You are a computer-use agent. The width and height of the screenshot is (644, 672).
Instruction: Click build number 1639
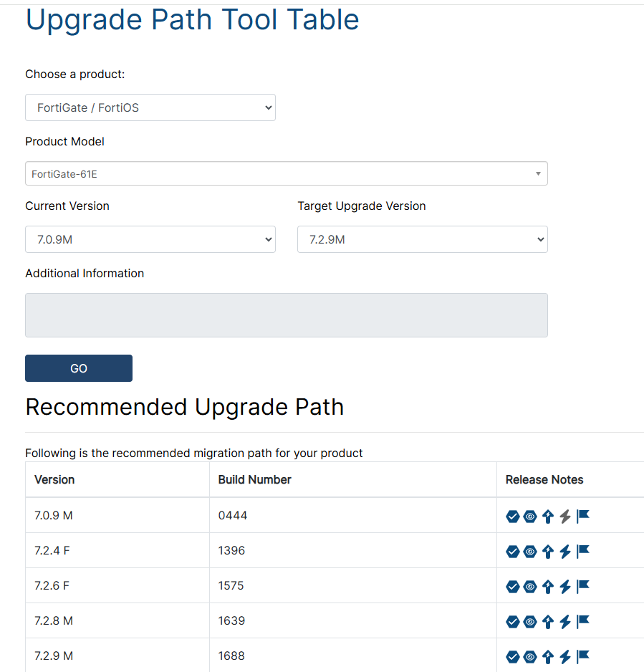point(231,620)
